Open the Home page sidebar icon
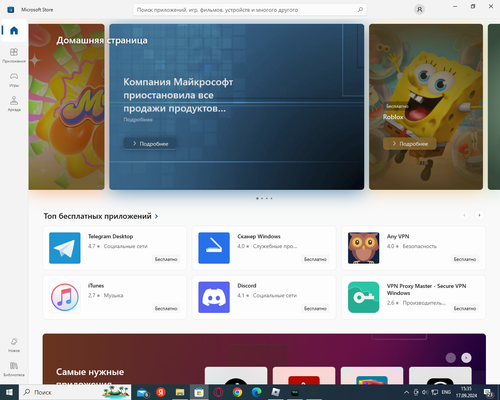Viewport: 500px width, 400px height. (14, 31)
